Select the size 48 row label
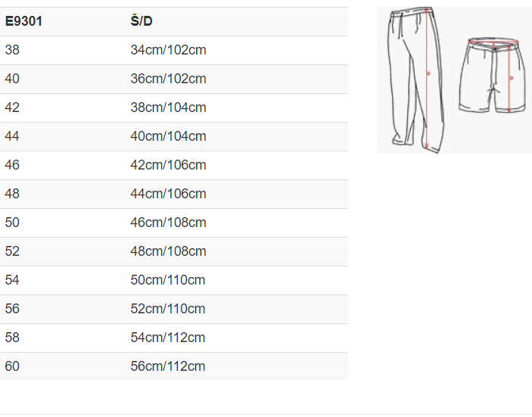532x417 pixels. click(x=12, y=194)
